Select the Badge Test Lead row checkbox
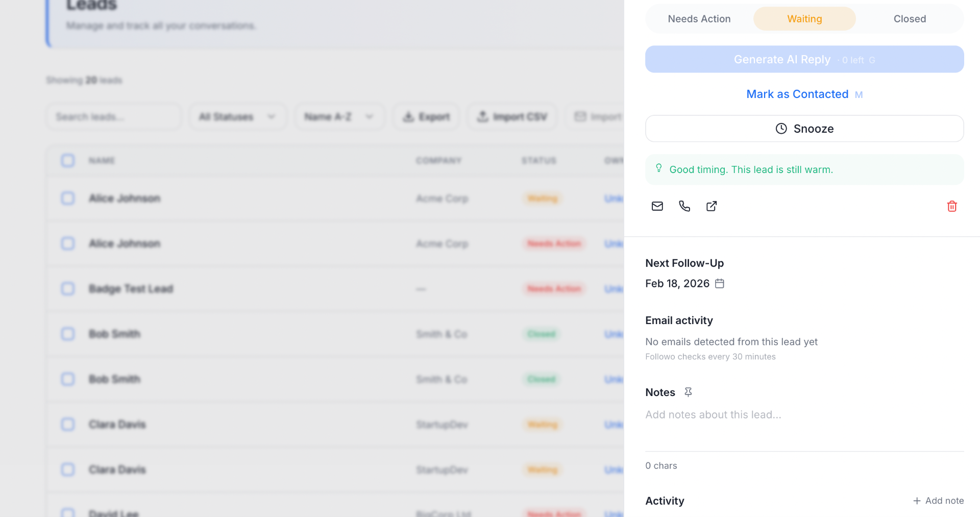The width and height of the screenshot is (980, 517). (x=67, y=288)
